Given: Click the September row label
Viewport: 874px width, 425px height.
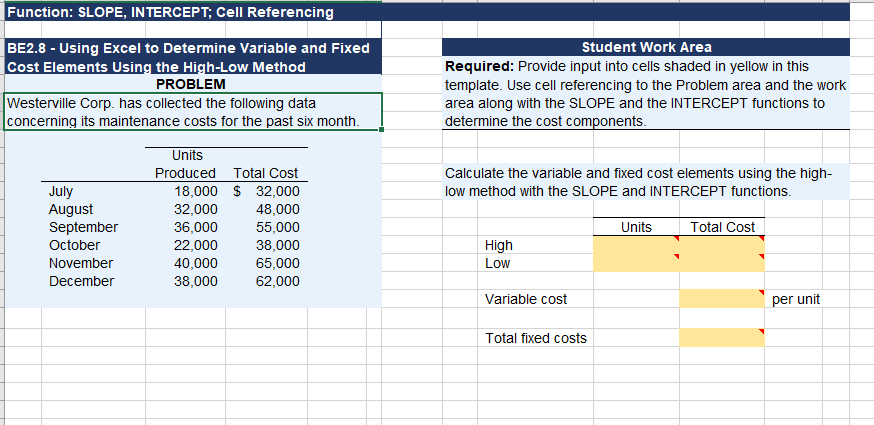Looking at the screenshot, I should coord(84,227).
